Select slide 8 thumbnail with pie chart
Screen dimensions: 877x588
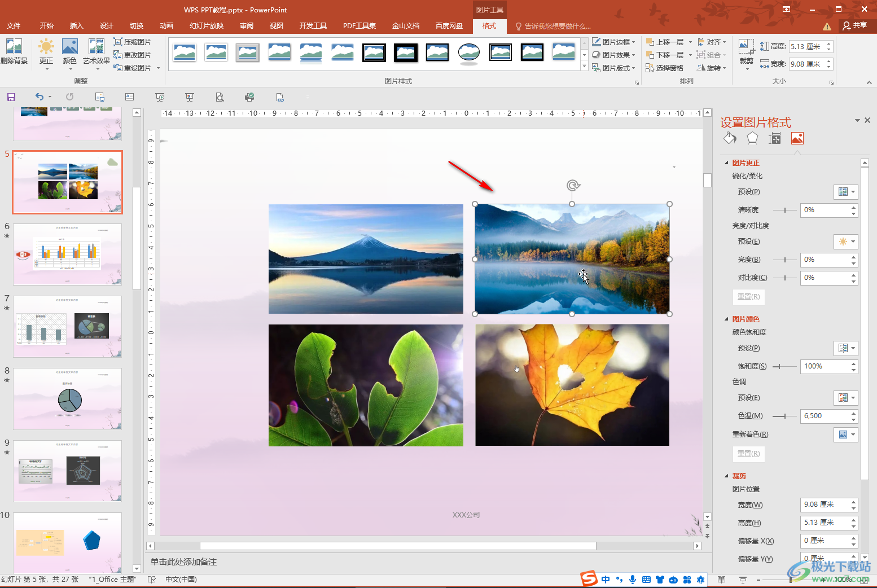(67, 399)
